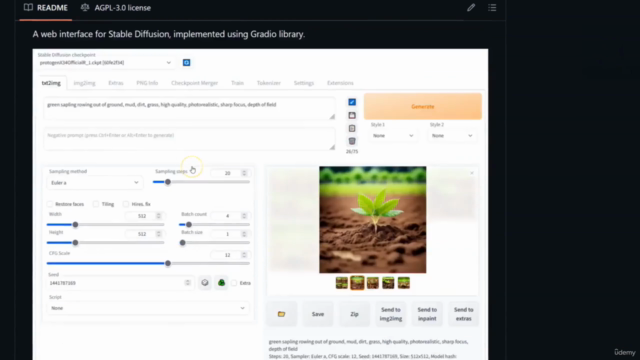The width and height of the screenshot is (640, 360).
Task: Select the first output thumbnail
Action: [x=342, y=282]
